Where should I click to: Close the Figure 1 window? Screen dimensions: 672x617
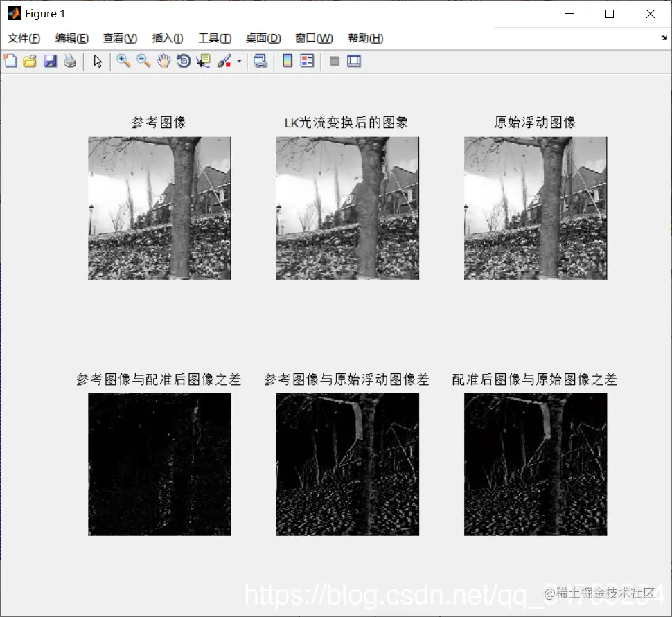(650, 14)
